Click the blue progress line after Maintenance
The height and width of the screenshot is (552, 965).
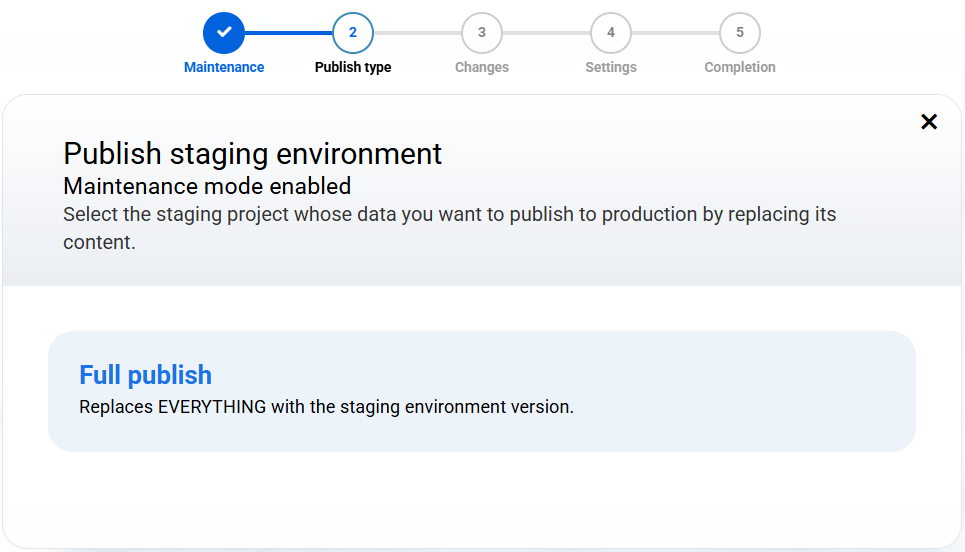pyautogui.click(x=288, y=33)
